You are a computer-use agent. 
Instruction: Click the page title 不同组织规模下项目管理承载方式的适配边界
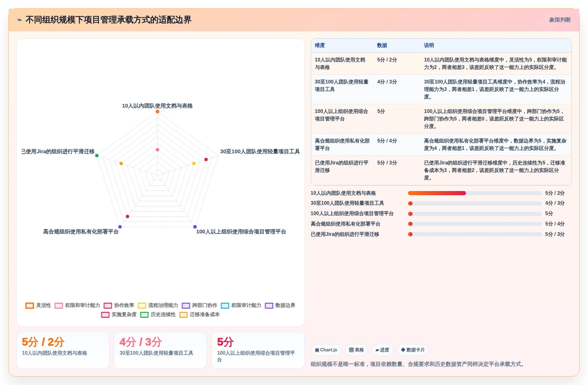108,20
